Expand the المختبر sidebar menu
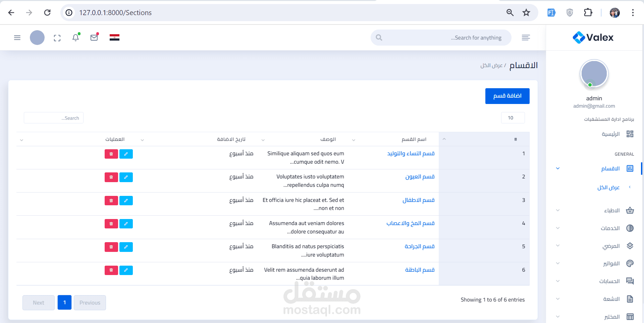This screenshot has height=323, width=644. click(x=595, y=317)
